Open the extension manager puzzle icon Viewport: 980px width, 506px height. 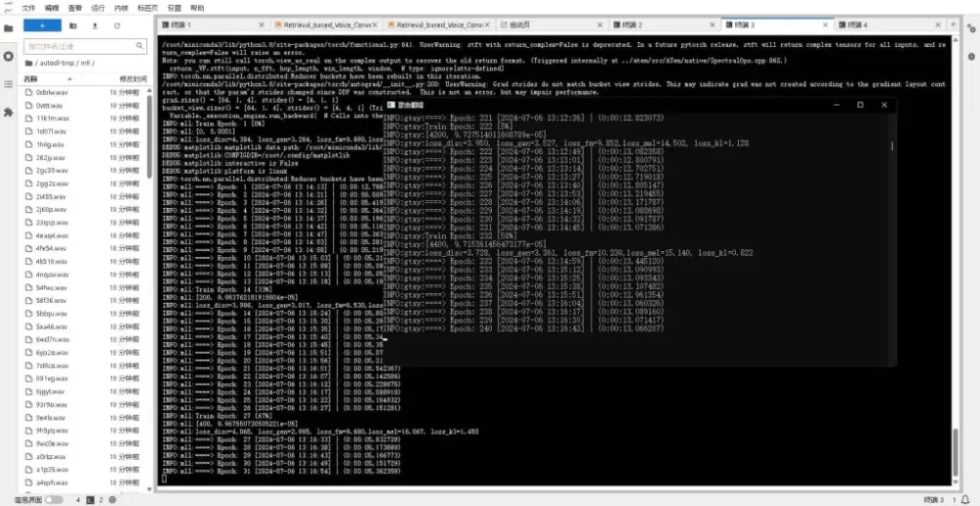pyautogui.click(x=8, y=112)
